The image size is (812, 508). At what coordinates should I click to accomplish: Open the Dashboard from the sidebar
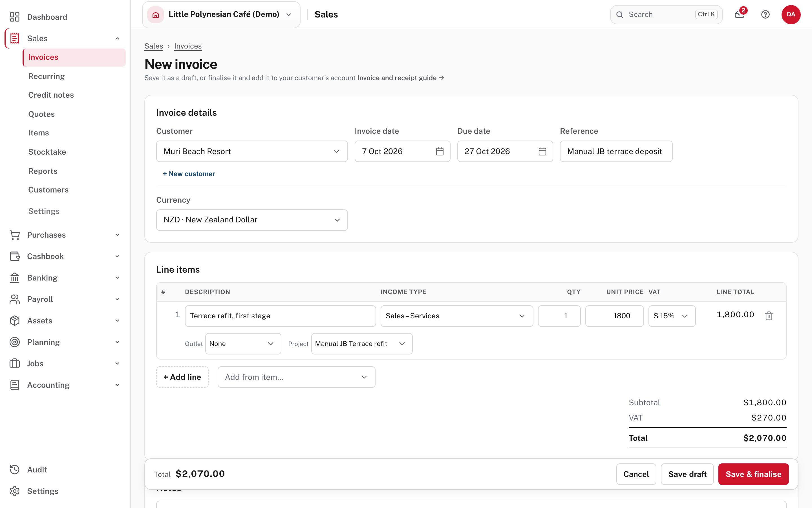coord(47,17)
